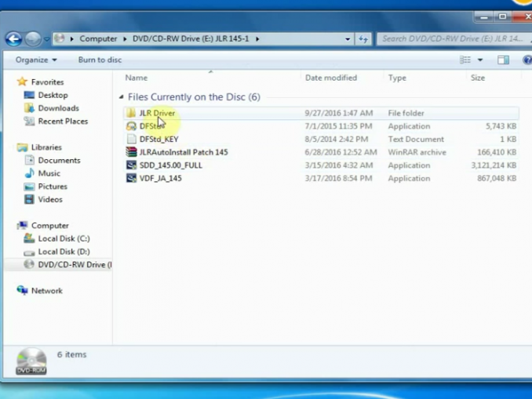532x399 pixels.
Task: Open the Videos library
Action: (x=50, y=199)
